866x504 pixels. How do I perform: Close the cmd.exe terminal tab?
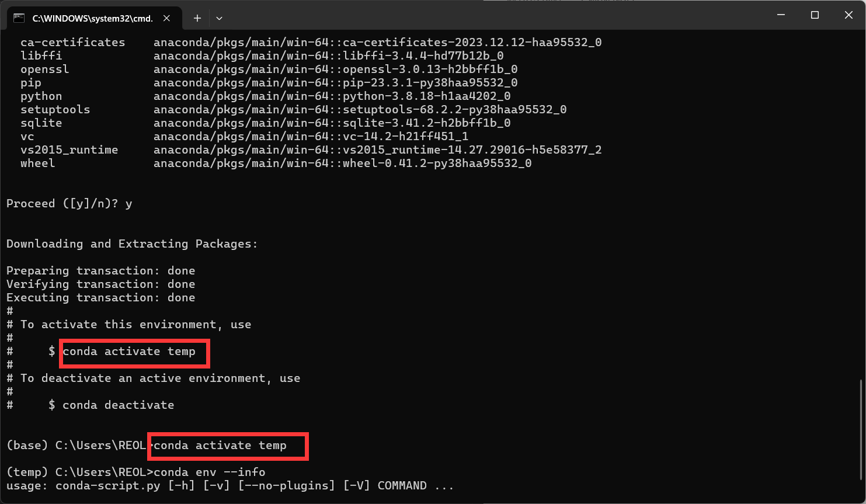pyautogui.click(x=167, y=18)
